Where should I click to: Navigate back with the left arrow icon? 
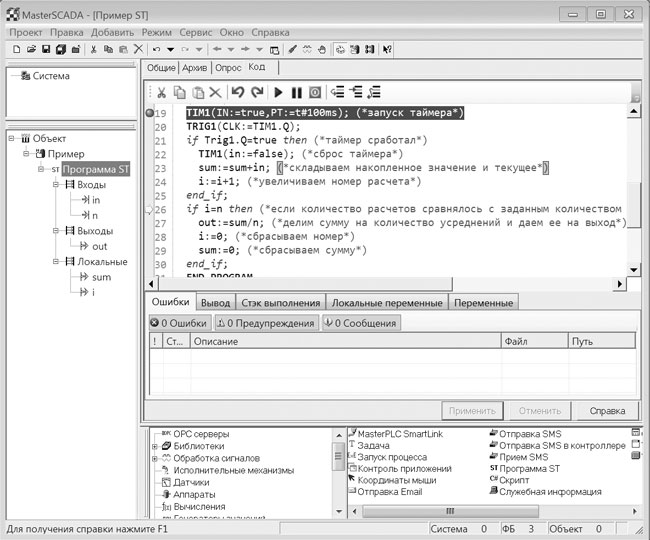216,49
